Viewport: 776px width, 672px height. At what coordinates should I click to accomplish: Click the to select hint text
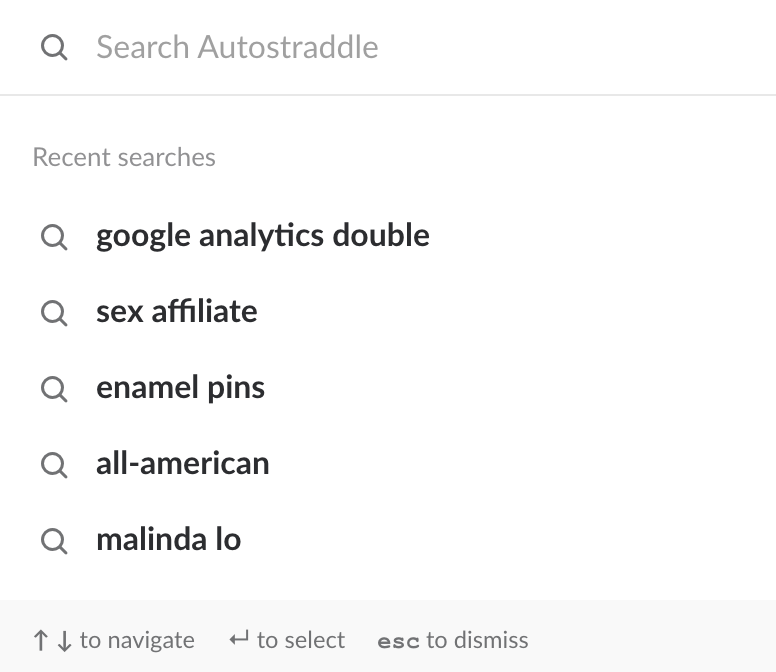pyautogui.click(x=301, y=640)
